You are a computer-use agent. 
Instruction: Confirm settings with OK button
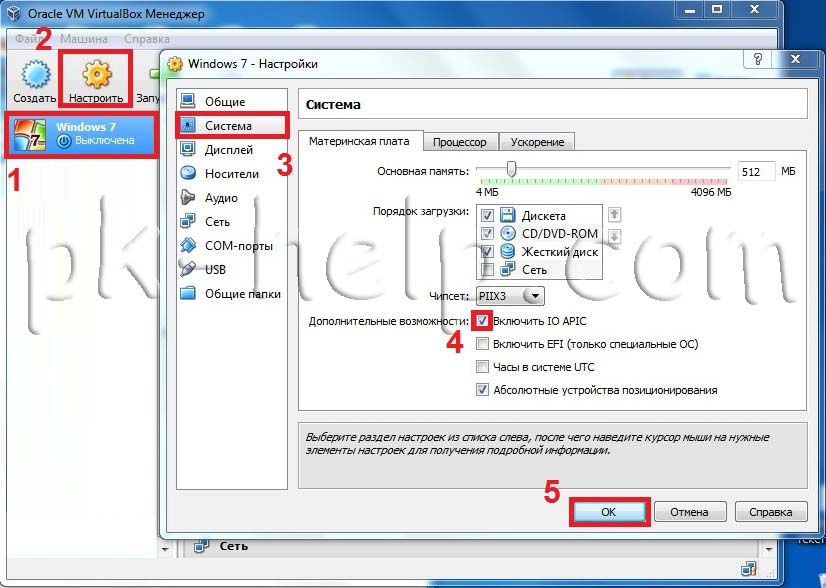[x=609, y=512]
